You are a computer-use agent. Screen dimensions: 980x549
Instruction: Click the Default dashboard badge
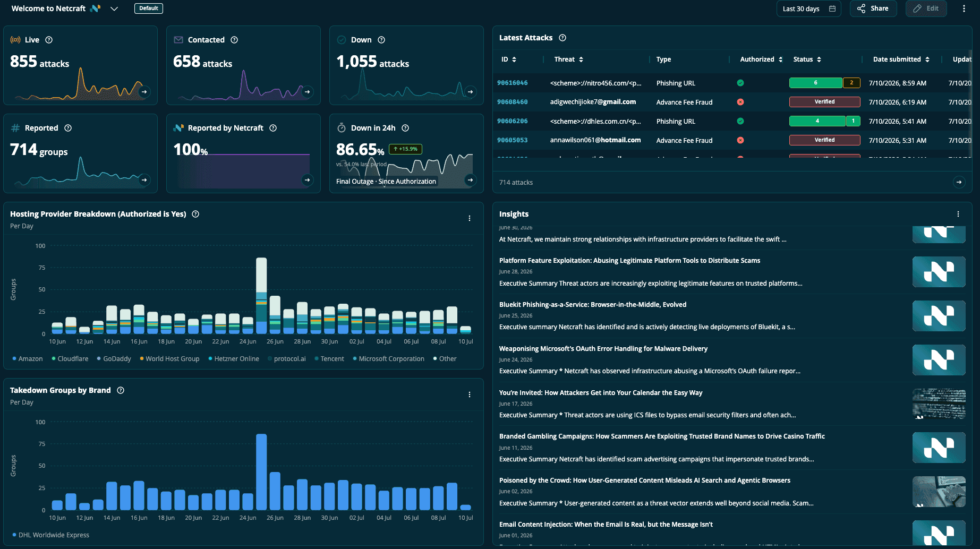pyautogui.click(x=149, y=8)
